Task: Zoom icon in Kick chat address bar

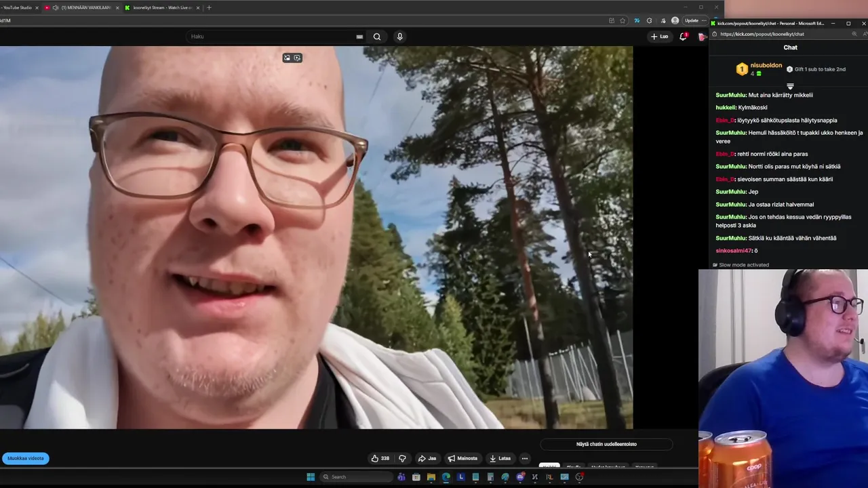Action: click(854, 34)
